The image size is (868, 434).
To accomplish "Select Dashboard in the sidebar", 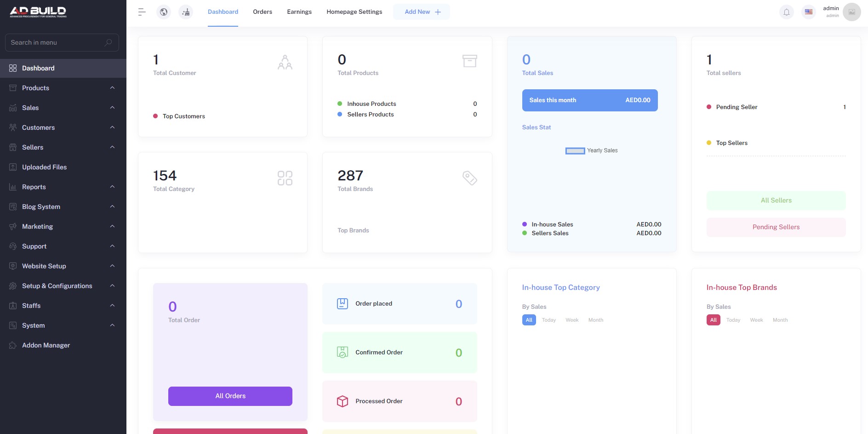I will 63,68.
